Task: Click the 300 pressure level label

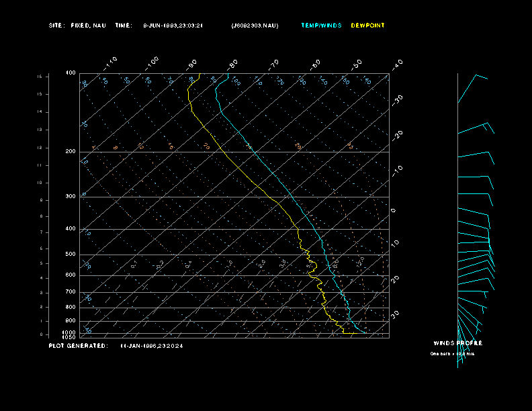Action: coord(71,197)
